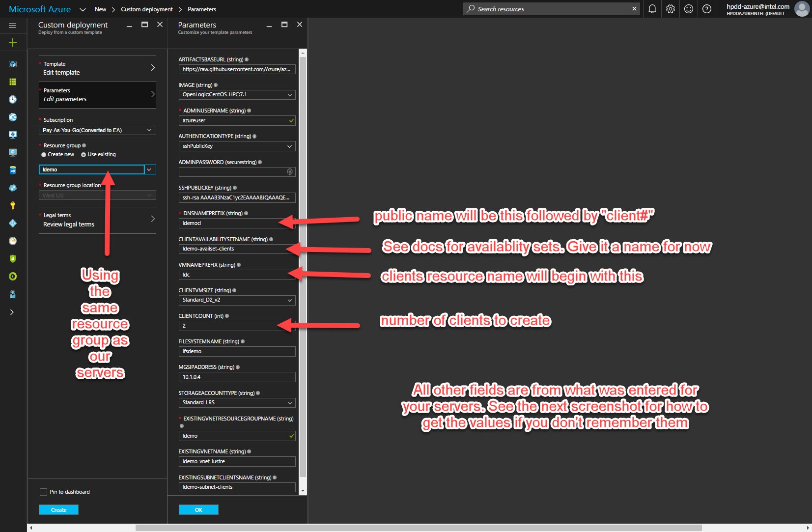
Task: Open Recent clock icon in sidebar
Action: (13, 99)
